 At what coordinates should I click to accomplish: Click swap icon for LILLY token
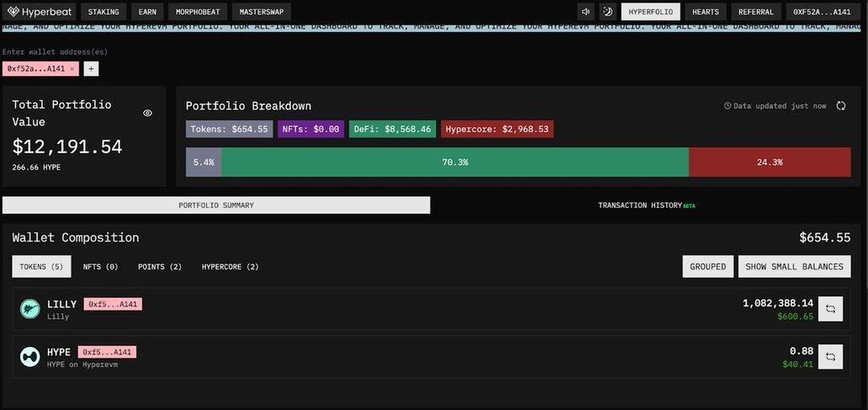[830, 309]
